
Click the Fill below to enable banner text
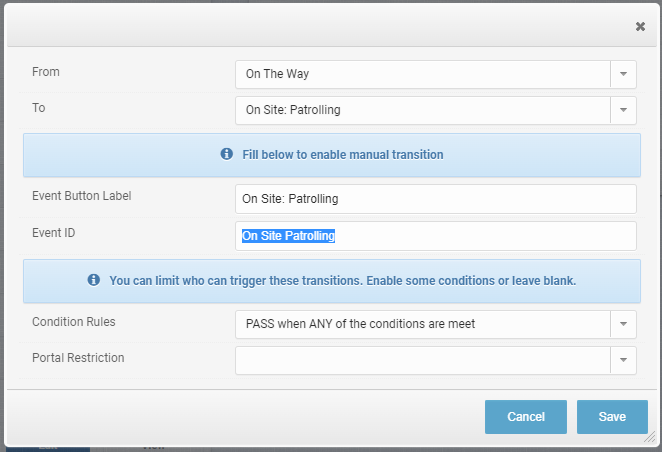[342, 155]
